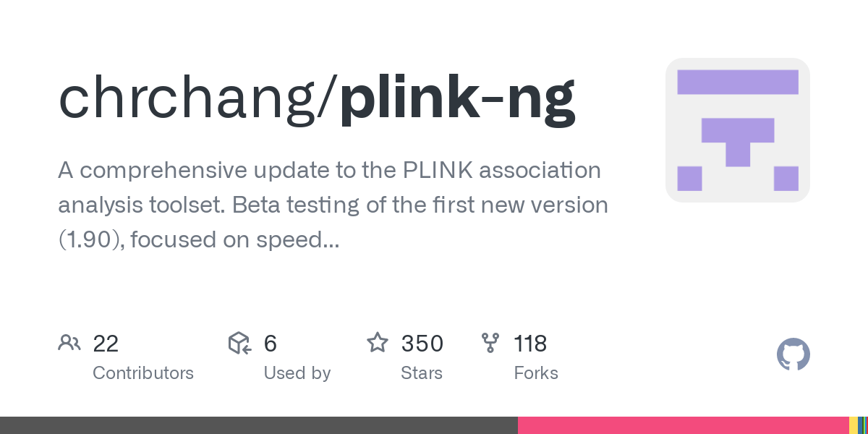Click the star count 350
This screenshot has height=434, width=868.
422,344
